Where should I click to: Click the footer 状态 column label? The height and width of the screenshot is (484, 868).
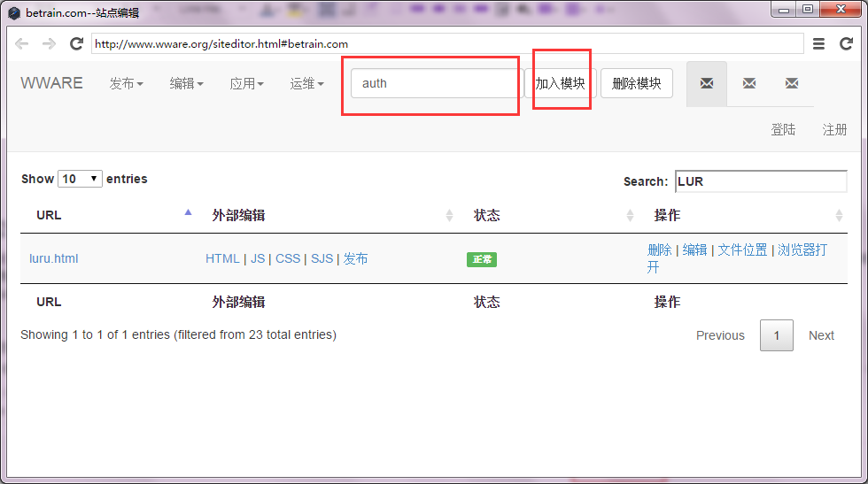coord(486,302)
